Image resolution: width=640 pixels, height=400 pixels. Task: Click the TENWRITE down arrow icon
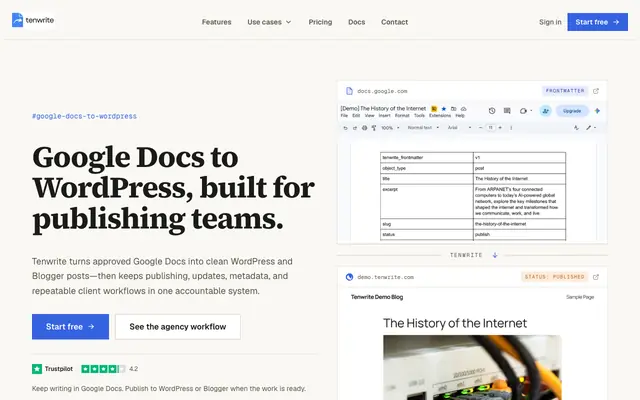click(x=495, y=255)
